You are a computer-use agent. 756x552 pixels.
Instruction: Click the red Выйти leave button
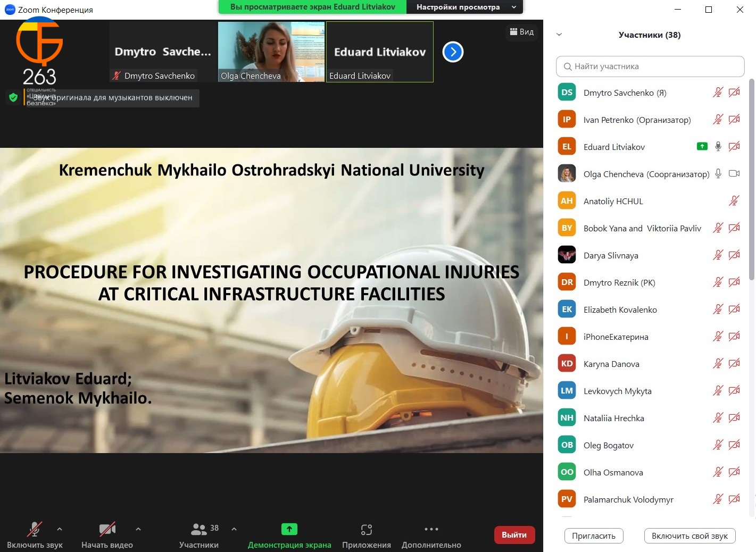(x=514, y=535)
